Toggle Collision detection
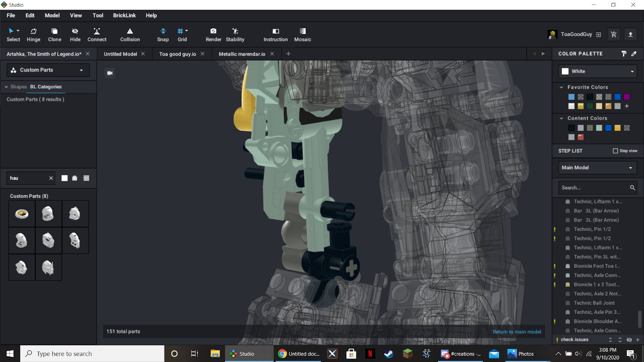The image size is (644, 362). (x=130, y=35)
